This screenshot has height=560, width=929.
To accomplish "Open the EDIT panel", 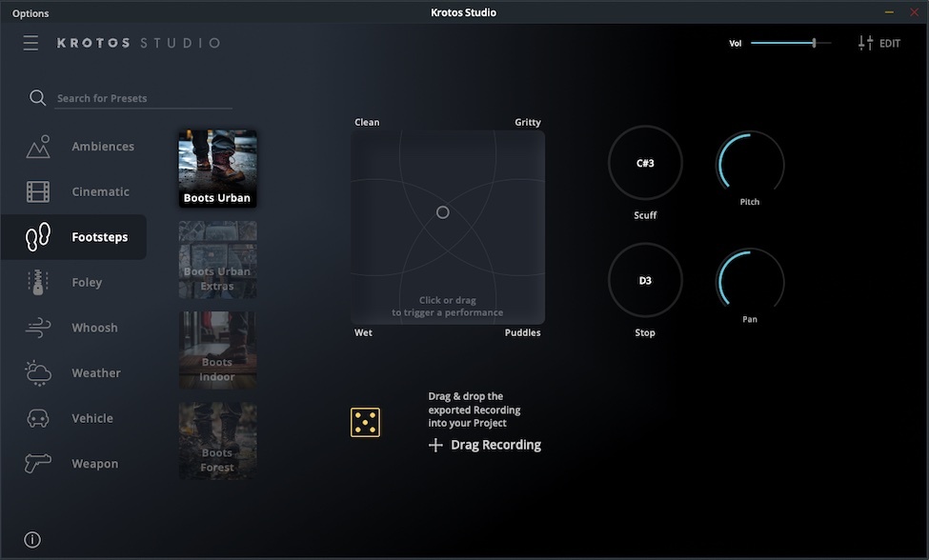I will point(878,42).
